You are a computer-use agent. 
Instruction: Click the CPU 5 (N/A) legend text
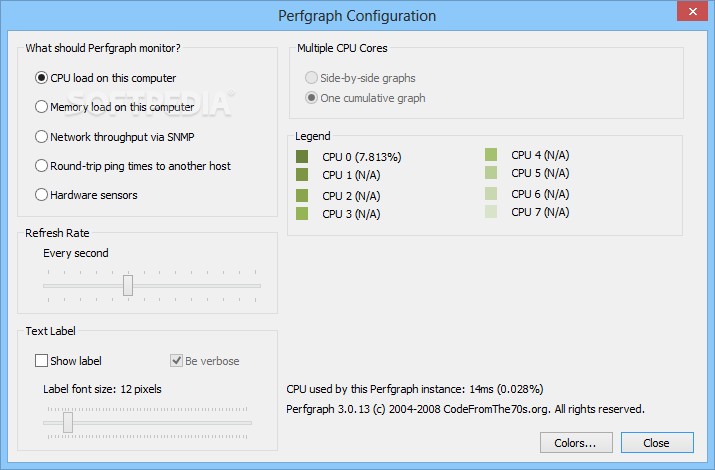tap(540, 173)
